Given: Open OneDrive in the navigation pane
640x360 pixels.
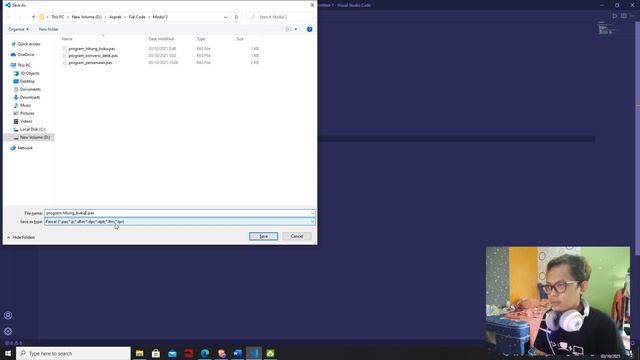Looking at the screenshot, I should click(x=25, y=55).
